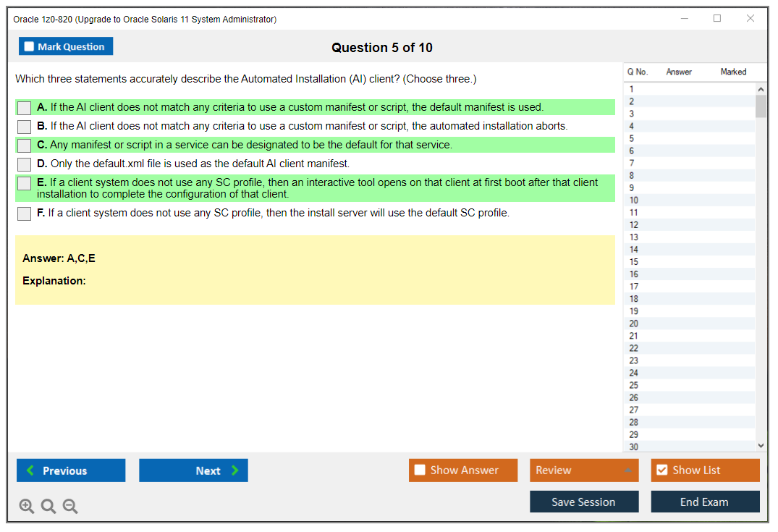Toggle the Mark Question checkbox

point(30,46)
